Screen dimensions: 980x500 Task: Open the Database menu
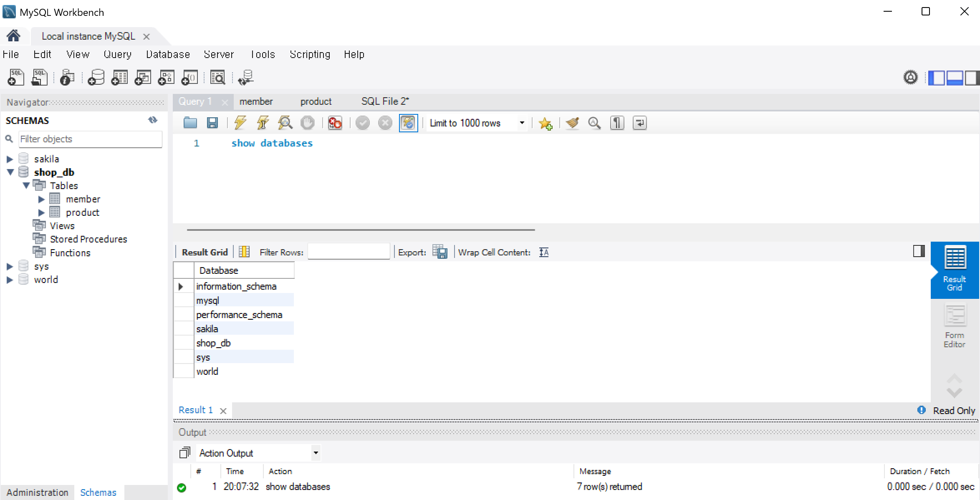[168, 54]
